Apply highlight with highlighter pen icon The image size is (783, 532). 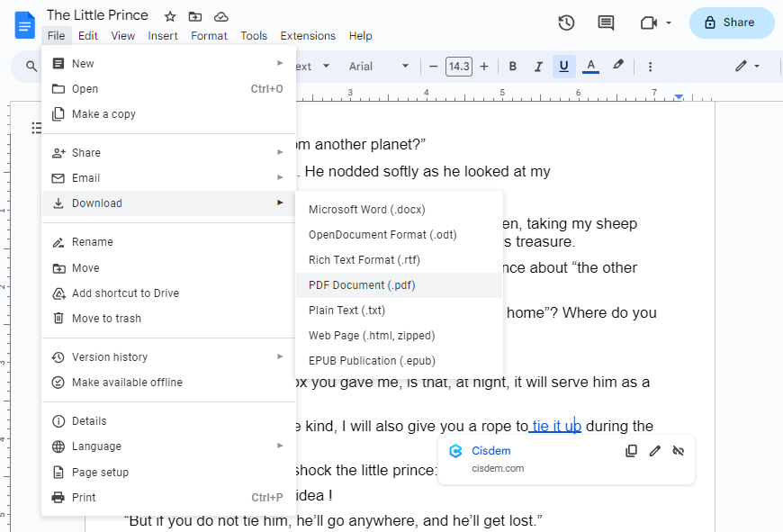coord(617,66)
